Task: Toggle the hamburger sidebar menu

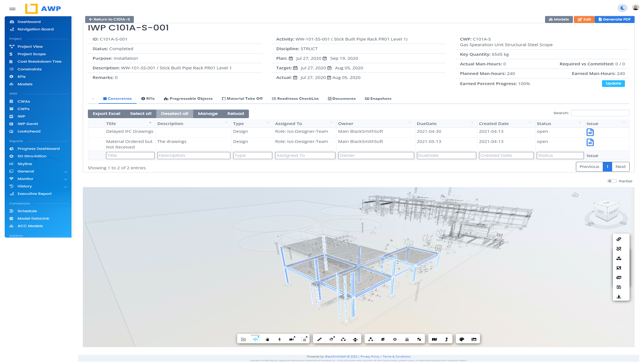Action: tap(12, 9)
